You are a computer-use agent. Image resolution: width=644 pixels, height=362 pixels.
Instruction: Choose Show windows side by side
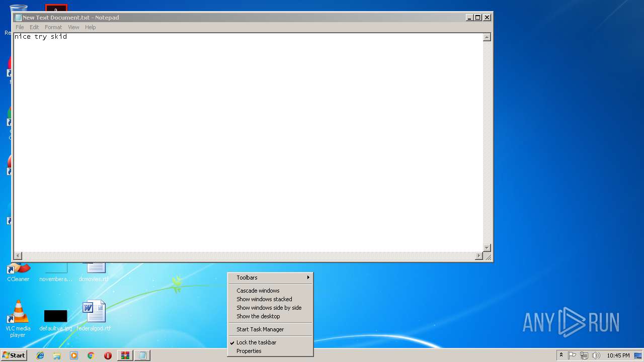[x=270, y=308]
